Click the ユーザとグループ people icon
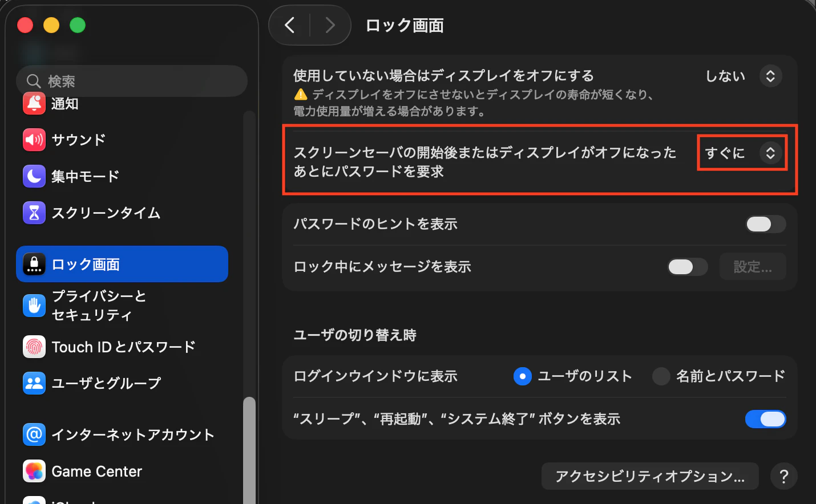 pyautogui.click(x=34, y=383)
